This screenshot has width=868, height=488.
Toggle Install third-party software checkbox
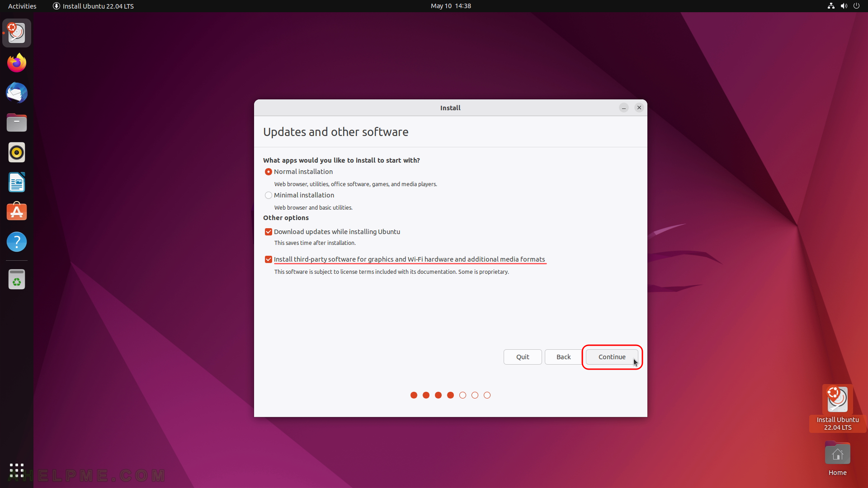coord(269,259)
